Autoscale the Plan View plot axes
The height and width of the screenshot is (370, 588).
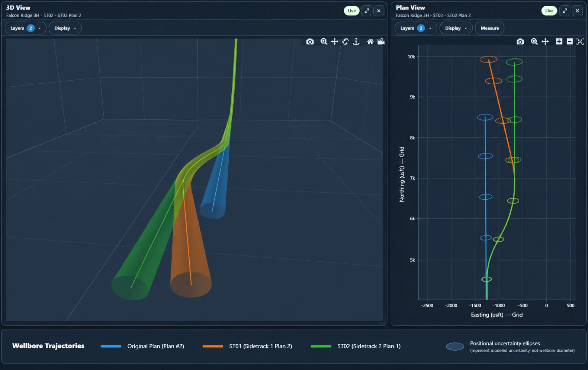click(580, 42)
